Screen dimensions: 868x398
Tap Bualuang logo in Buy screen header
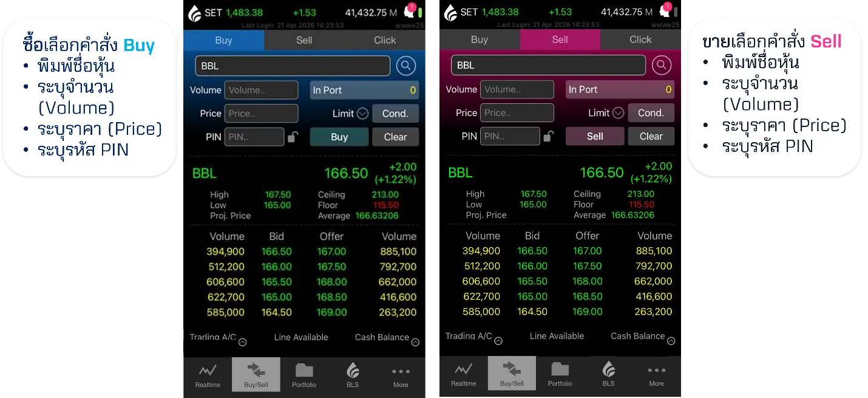195,12
